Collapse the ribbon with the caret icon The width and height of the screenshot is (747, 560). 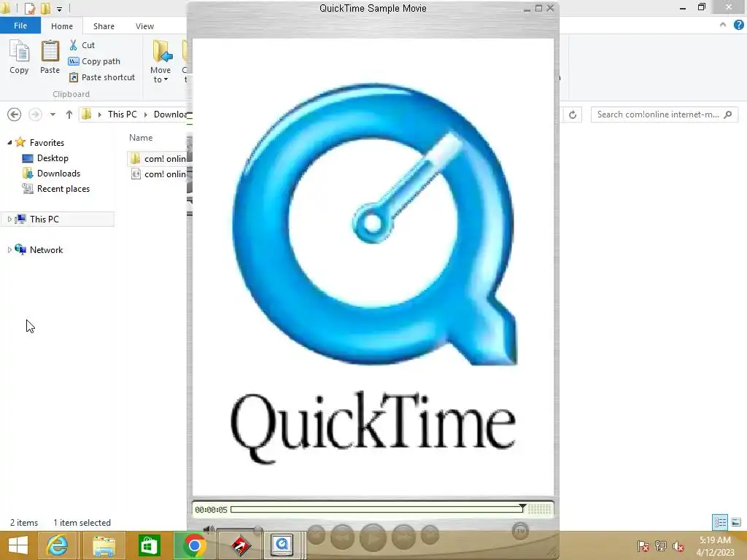pos(723,25)
